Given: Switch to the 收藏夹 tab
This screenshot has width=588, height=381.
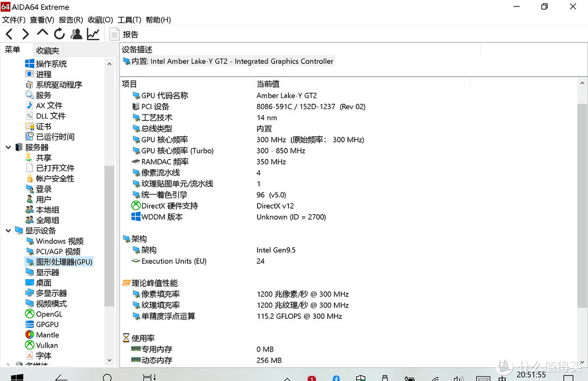Looking at the screenshot, I should click(x=47, y=50).
